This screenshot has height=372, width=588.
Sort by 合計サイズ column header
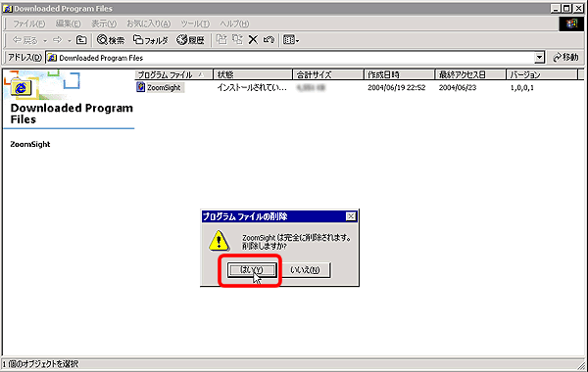(x=327, y=74)
